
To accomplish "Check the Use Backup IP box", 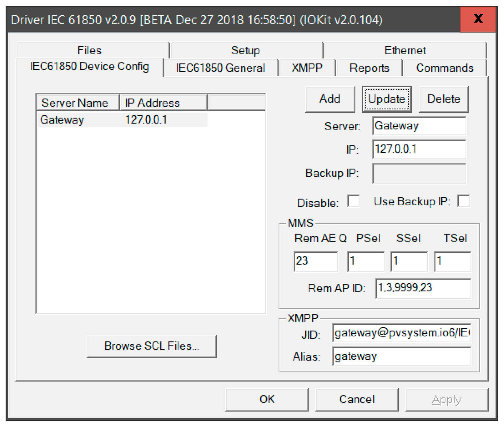I will click(463, 201).
